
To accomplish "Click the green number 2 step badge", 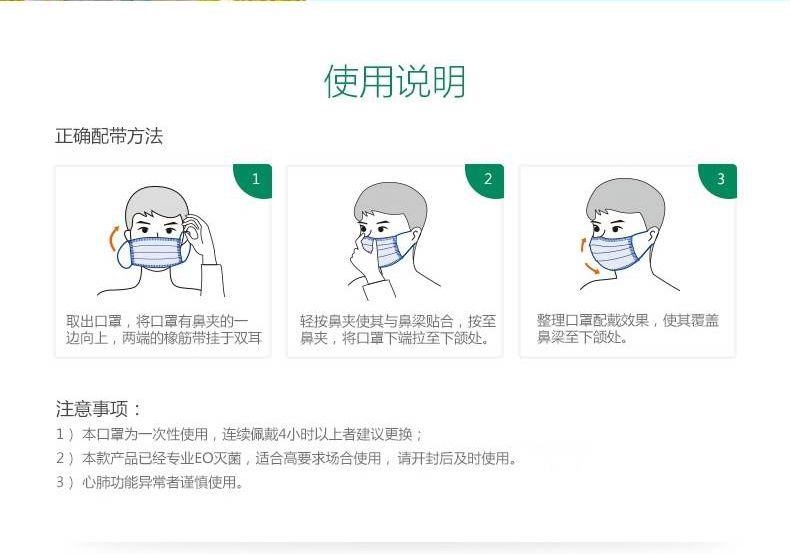I will 486,180.
